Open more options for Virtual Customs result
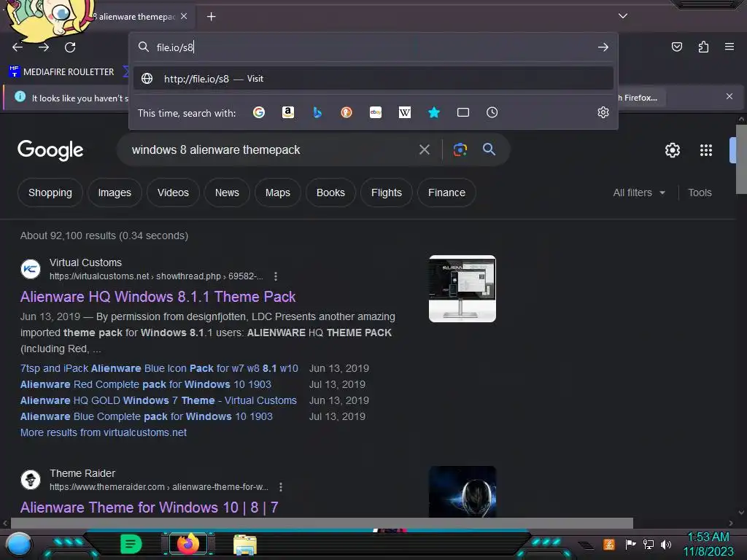The width and height of the screenshot is (747, 560). coord(275,276)
